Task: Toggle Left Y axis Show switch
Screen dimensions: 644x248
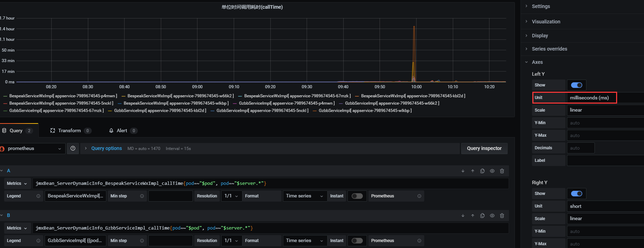Action: pos(577,85)
